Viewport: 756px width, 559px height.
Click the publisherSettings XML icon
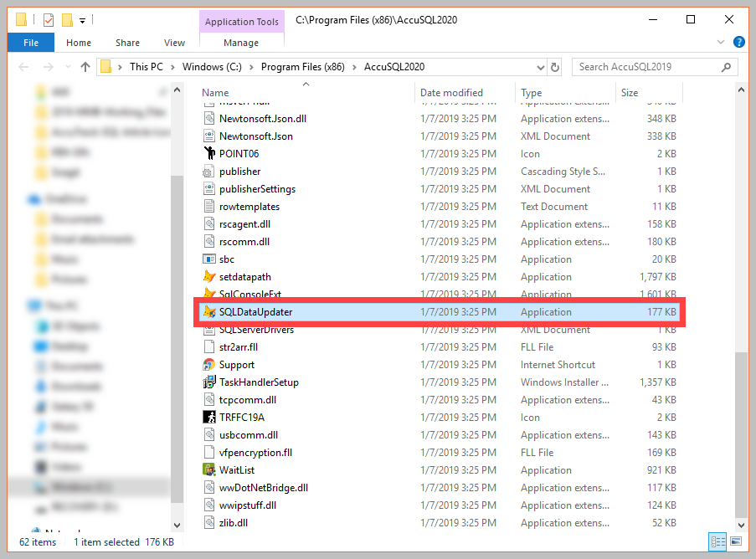(x=209, y=189)
